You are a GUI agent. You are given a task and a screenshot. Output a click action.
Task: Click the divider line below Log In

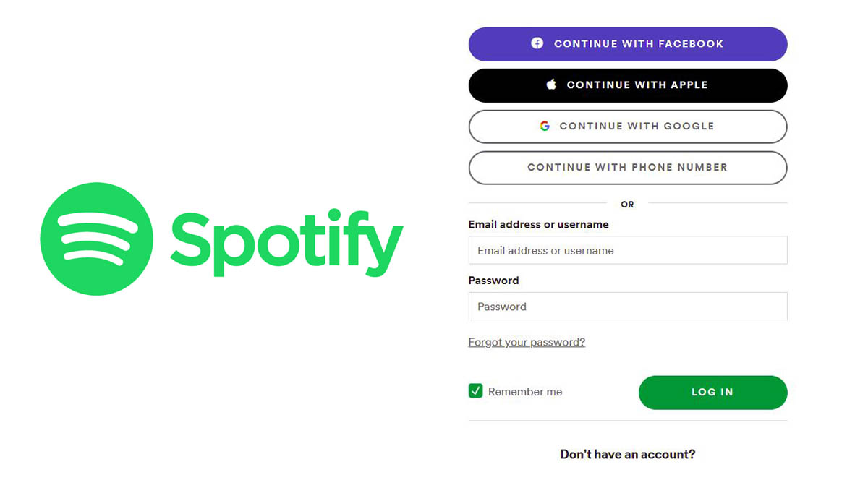tap(628, 421)
